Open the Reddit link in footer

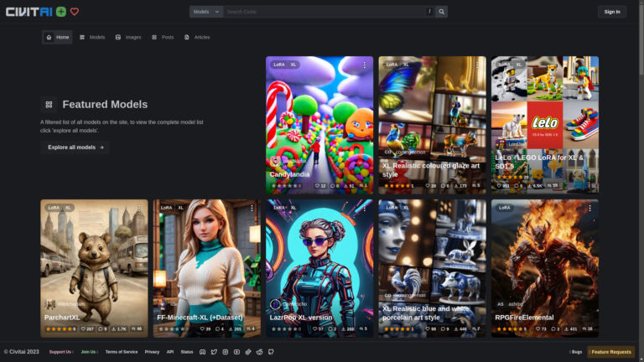[x=259, y=352]
